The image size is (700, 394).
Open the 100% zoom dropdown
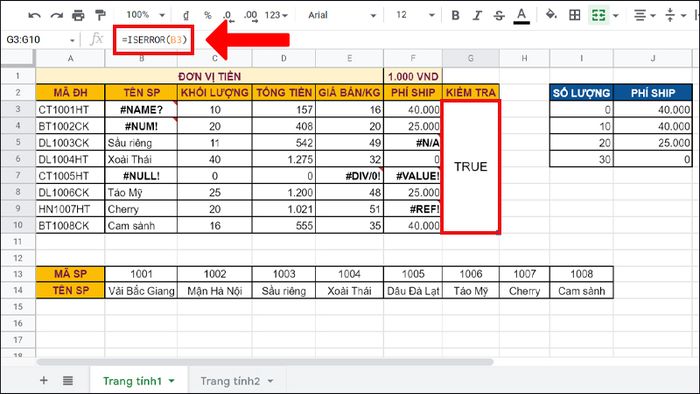point(146,15)
